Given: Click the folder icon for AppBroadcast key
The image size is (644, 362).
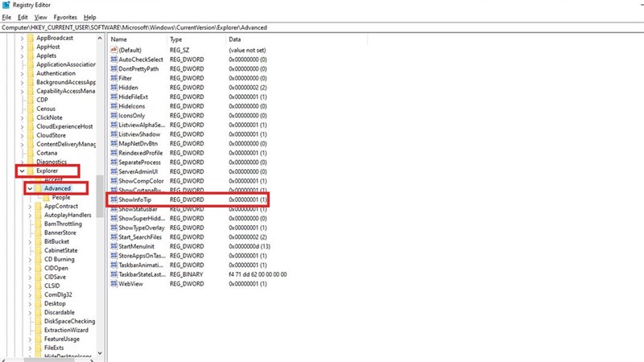Looking at the screenshot, I should 30,38.
